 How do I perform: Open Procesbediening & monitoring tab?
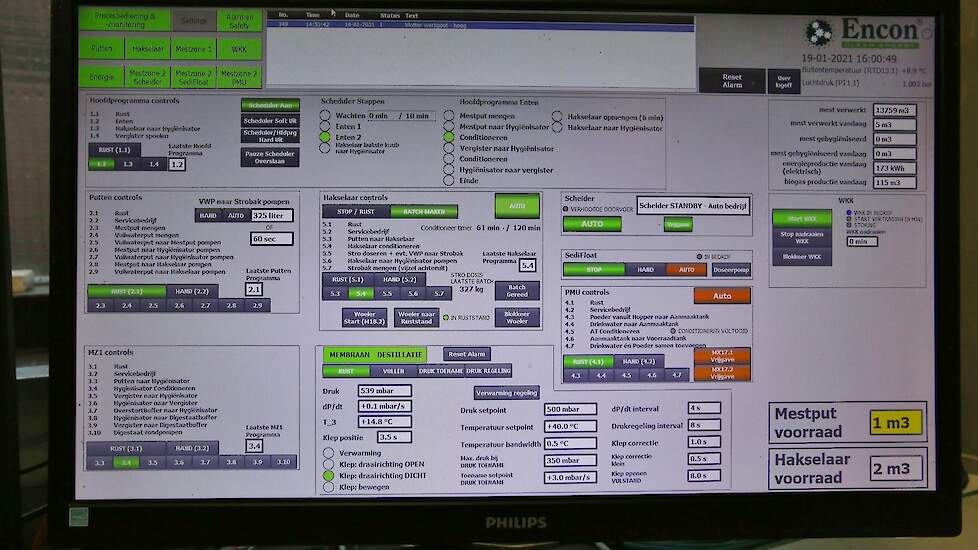[125, 19]
